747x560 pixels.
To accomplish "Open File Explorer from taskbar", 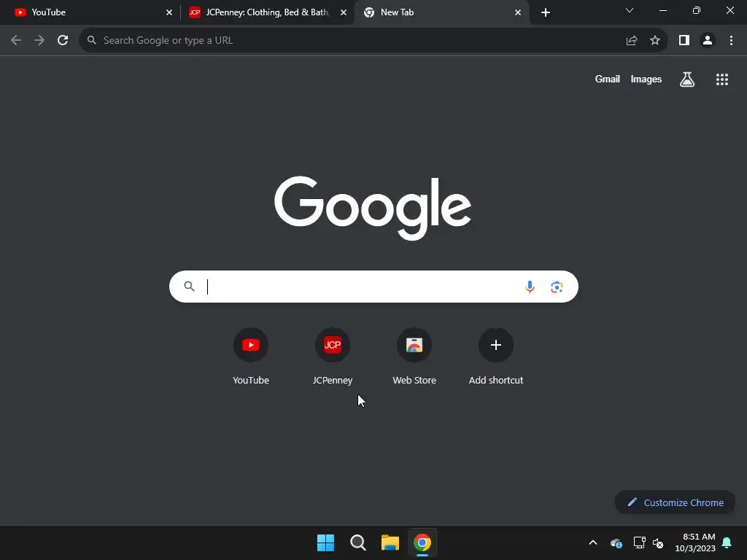I will (390, 542).
